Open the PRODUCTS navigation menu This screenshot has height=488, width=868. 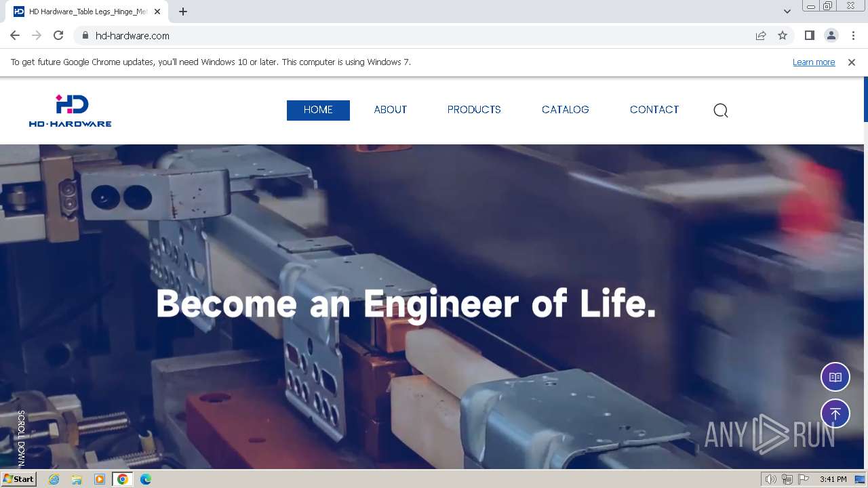tap(474, 110)
